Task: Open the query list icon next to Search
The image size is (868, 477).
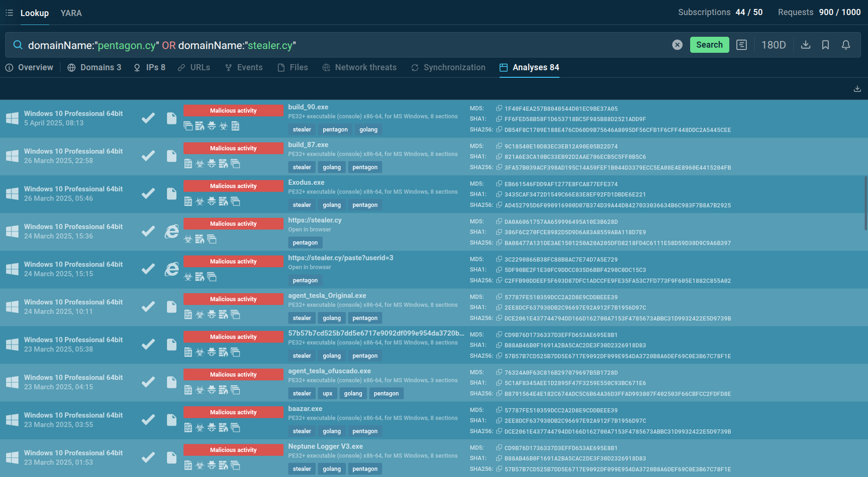Action: tap(742, 45)
